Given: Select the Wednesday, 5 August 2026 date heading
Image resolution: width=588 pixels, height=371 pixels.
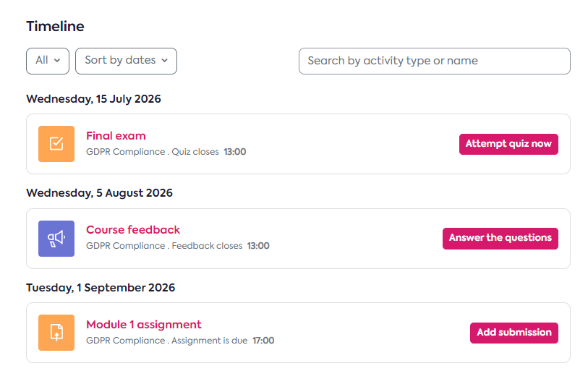Looking at the screenshot, I should [99, 193].
